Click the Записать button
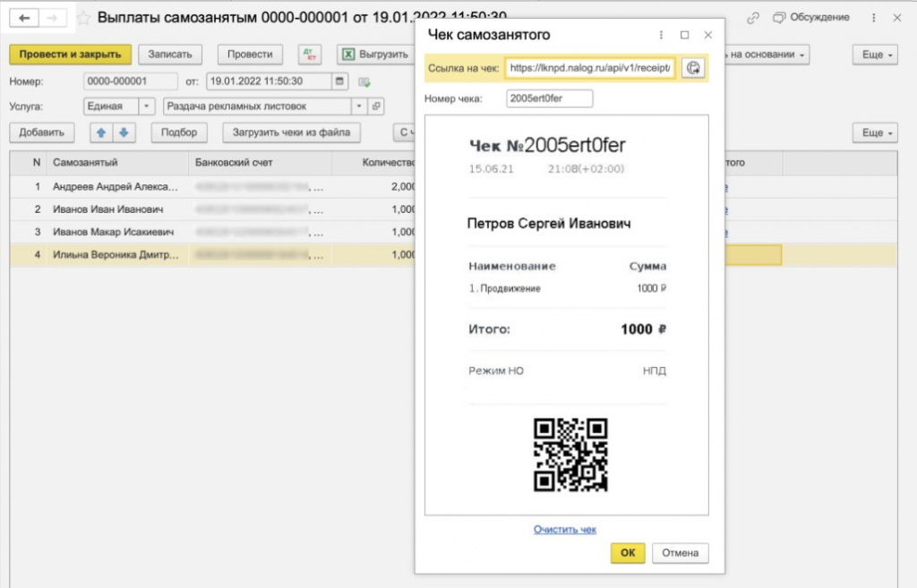The height and width of the screenshot is (588, 917). (170, 55)
